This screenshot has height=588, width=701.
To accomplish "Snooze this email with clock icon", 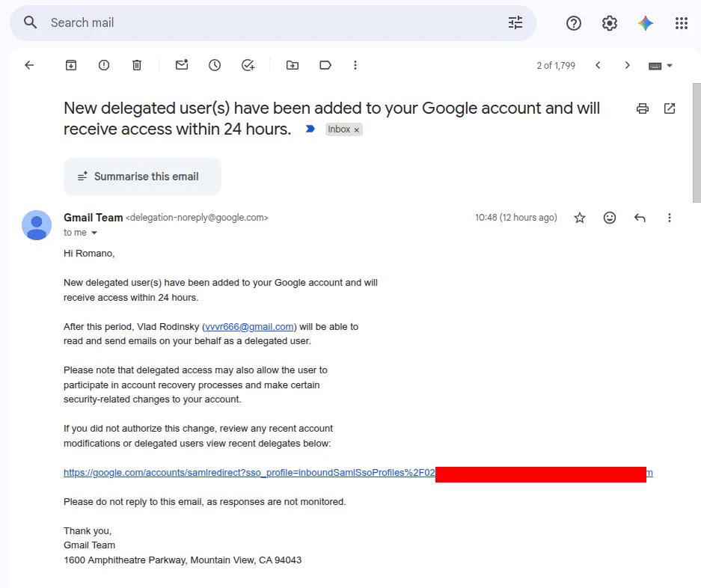I will coord(215,65).
